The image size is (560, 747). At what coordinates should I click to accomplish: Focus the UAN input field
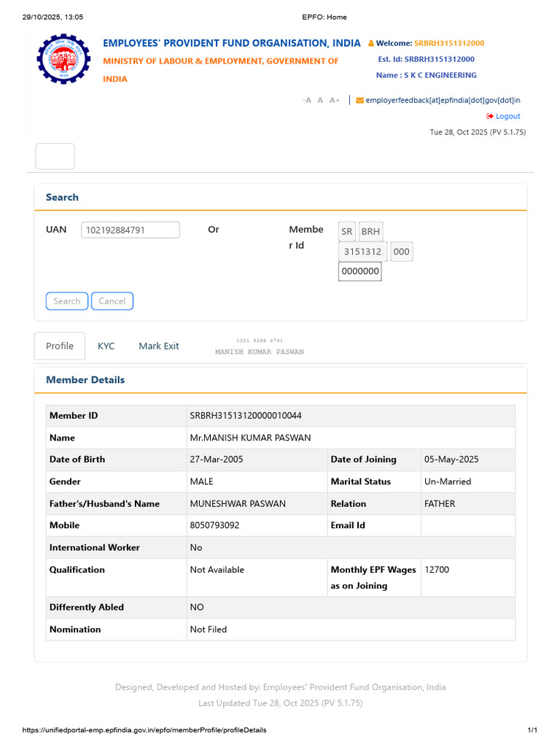pos(131,230)
